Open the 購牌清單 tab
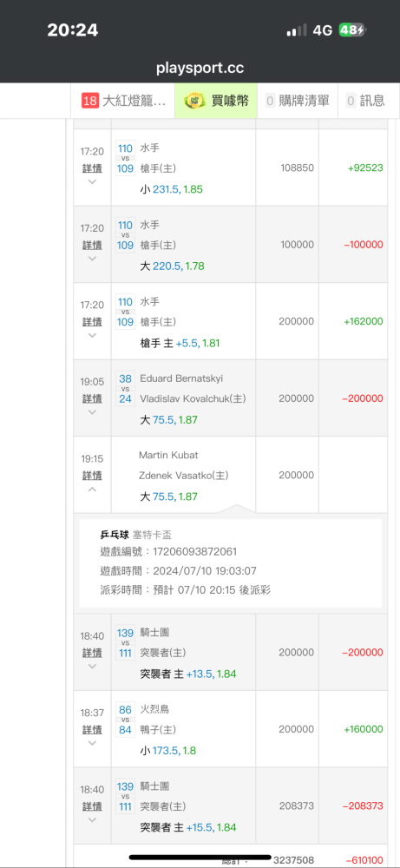This screenshot has height=868, width=400. (x=297, y=101)
